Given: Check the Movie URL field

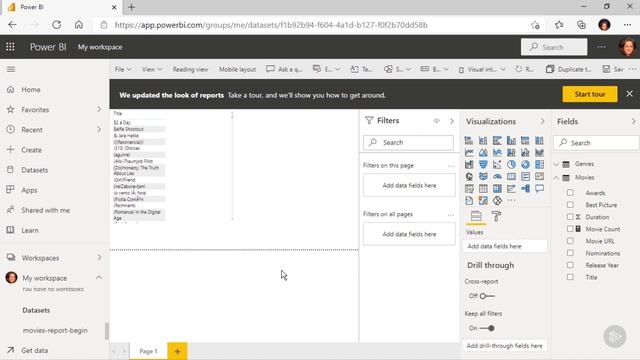Looking at the screenshot, I should click(570, 241).
